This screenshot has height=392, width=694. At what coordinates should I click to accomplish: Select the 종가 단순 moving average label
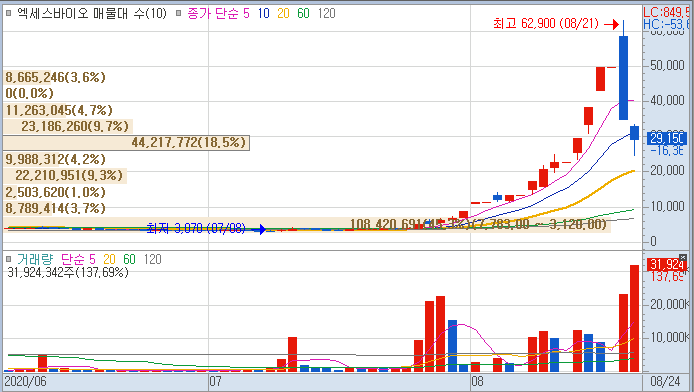click(x=213, y=13)
